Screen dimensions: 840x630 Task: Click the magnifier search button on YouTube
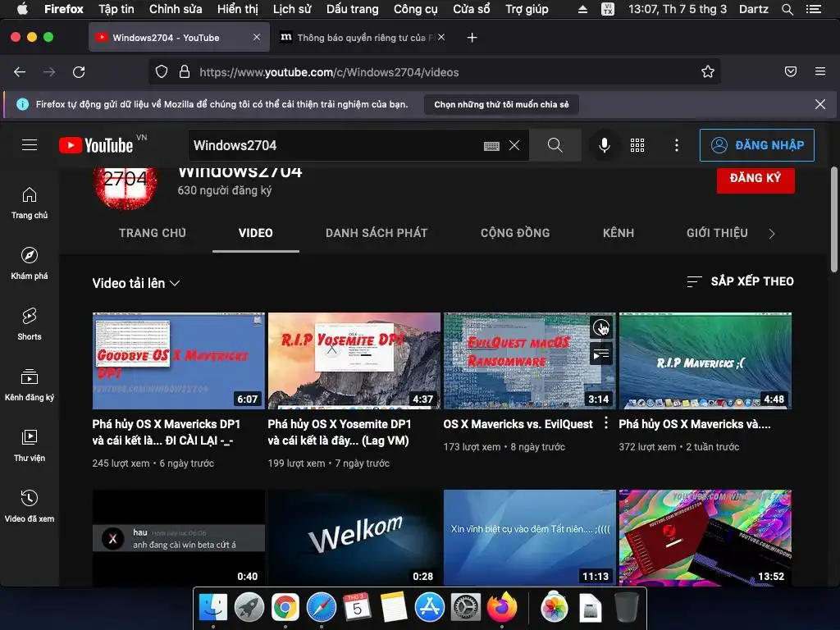pos(555,145)
